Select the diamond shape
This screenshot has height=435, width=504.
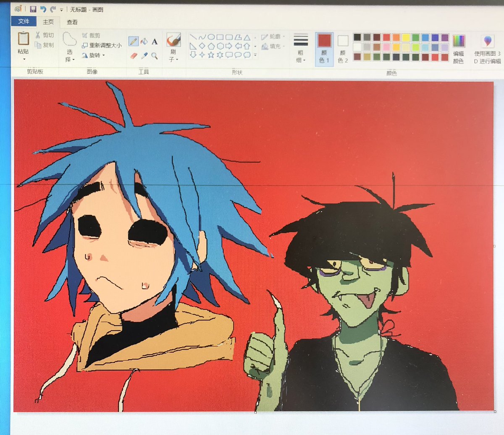click(202, 46)
